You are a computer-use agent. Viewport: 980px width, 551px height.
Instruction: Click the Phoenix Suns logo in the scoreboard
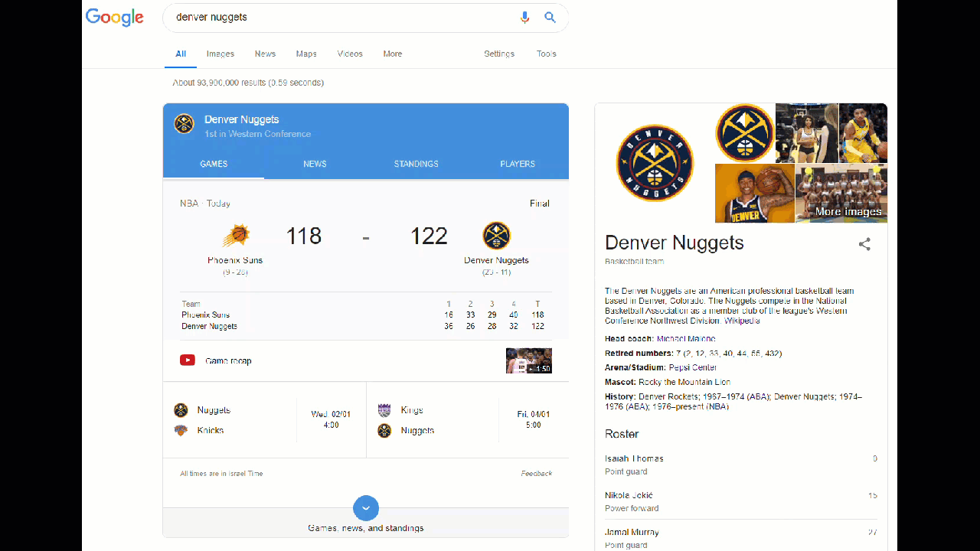click(236, 236)
